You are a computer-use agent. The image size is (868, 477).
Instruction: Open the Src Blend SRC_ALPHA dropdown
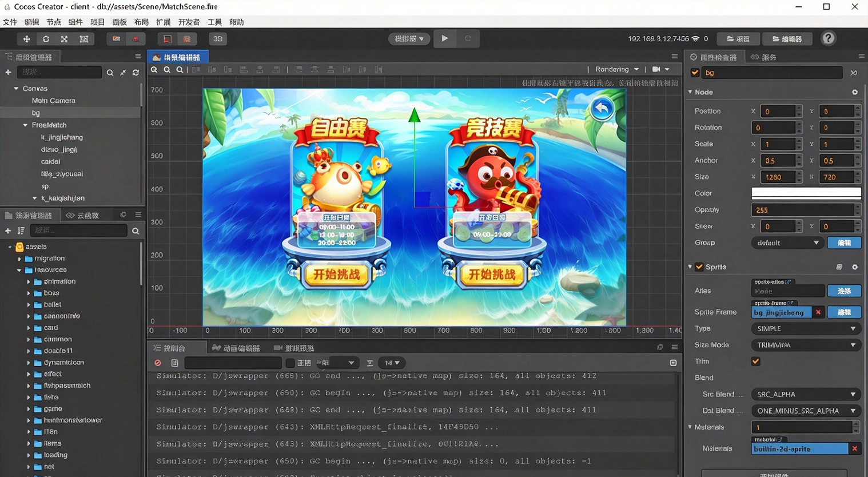pos(805,395)
